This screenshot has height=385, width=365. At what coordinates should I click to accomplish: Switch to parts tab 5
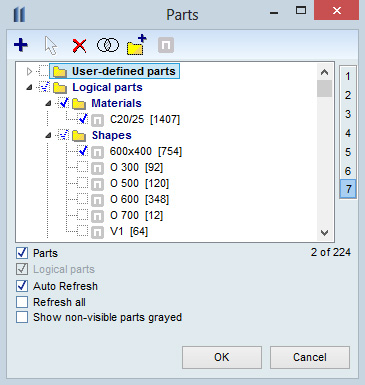(348, 152)
